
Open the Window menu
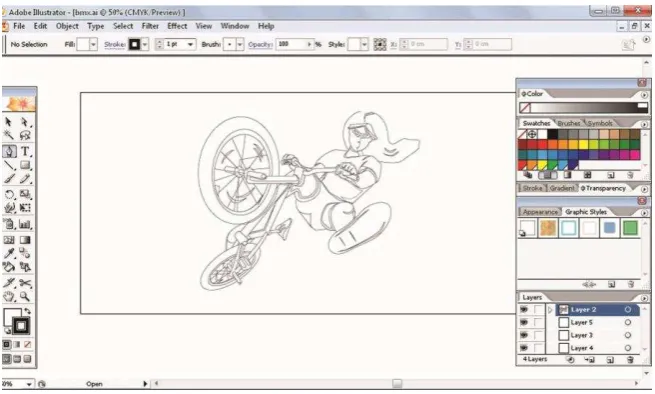click(235, 26)
